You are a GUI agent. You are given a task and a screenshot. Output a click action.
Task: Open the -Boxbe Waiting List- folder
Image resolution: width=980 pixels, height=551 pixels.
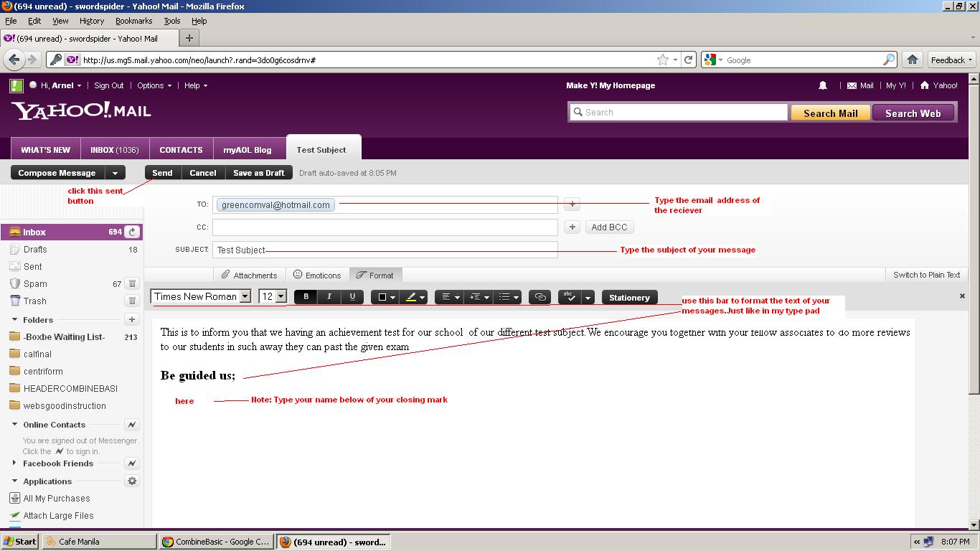[64, 336]
